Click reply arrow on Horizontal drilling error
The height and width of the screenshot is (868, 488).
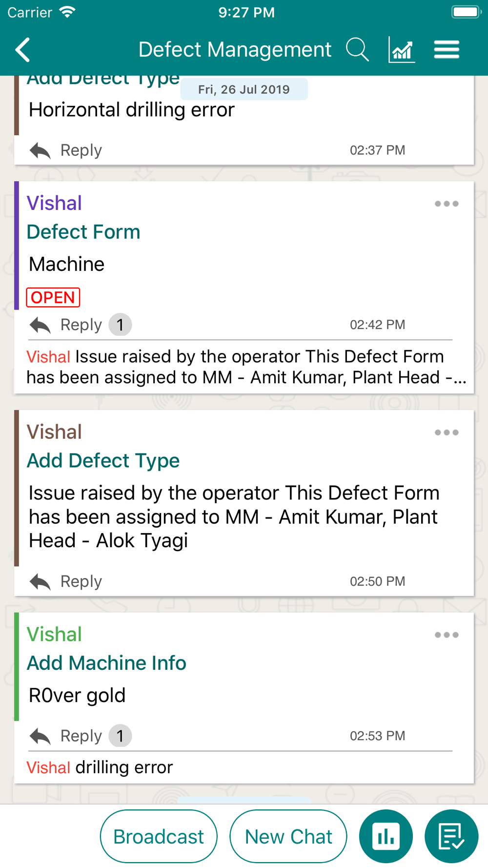40,150
